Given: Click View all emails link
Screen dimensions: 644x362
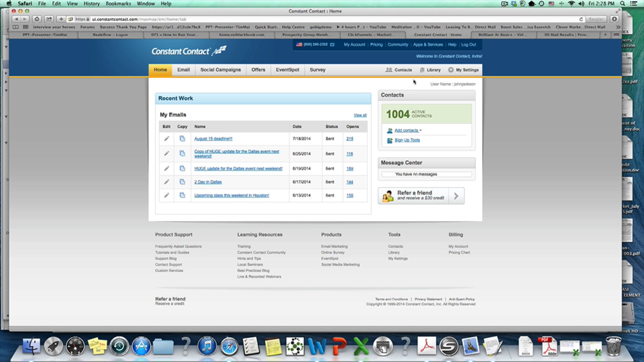Looking at the screenshot, I should click(x=360, y=115).
